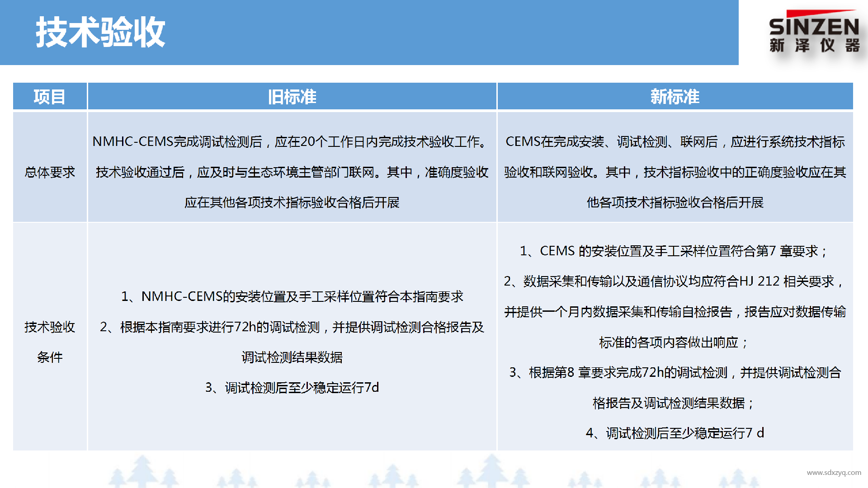The width and height of the screenshot is (868, 488).
Task: Select the 新标准 column header
Action: (x=673, y=96)
